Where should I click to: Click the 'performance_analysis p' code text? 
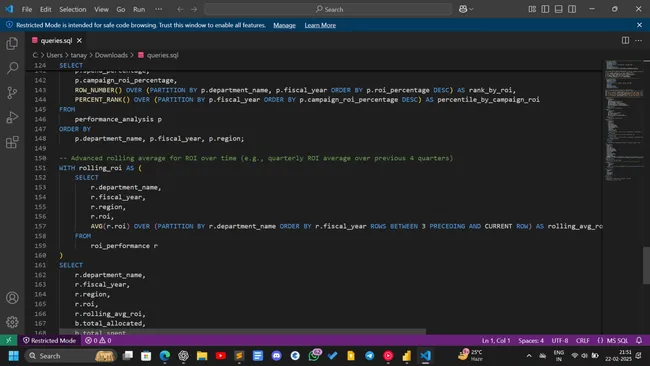click(x=118, y=119)
